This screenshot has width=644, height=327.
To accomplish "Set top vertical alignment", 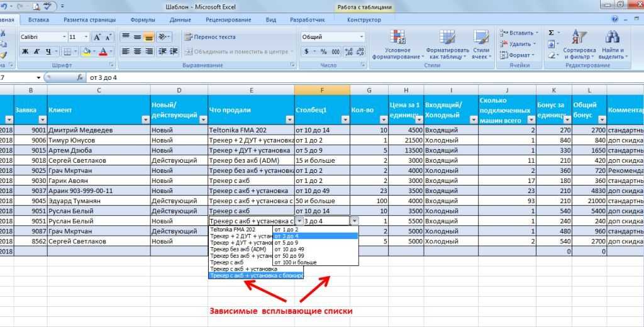I will pos(126,37).
